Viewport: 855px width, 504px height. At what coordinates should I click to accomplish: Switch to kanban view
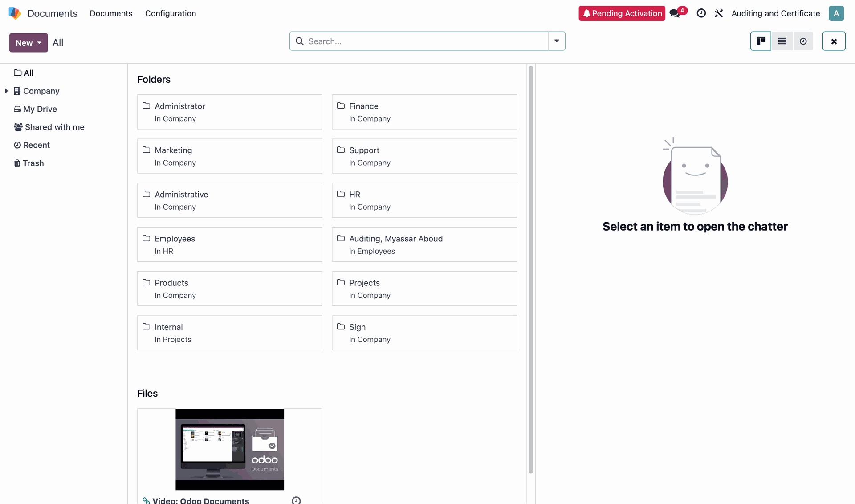pyautogui.click(x=761, y=41)
